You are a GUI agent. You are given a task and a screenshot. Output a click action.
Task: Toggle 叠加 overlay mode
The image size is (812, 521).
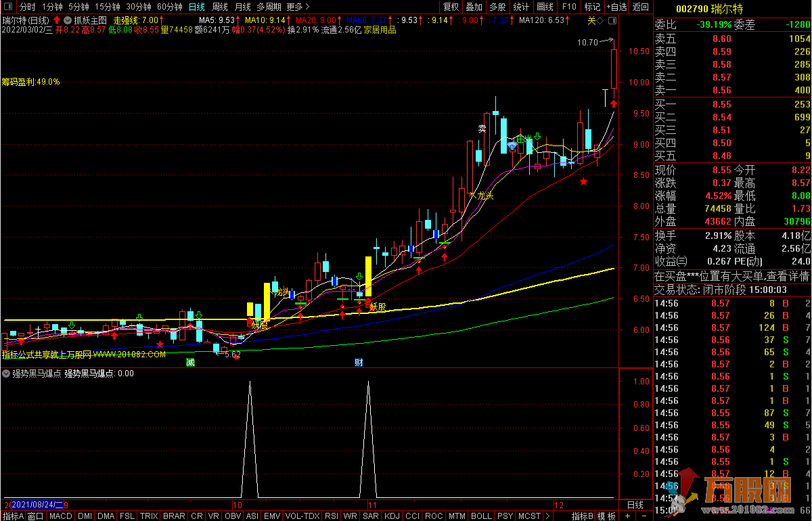[x=474, y=7]
